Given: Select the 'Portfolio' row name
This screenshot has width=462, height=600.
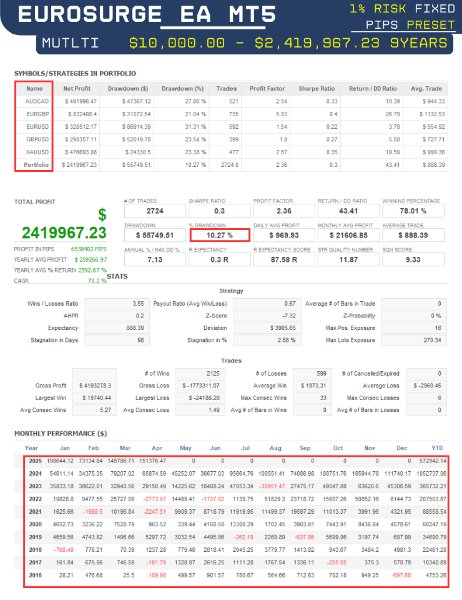Looking at the screenshot, I should coord(36,165).
